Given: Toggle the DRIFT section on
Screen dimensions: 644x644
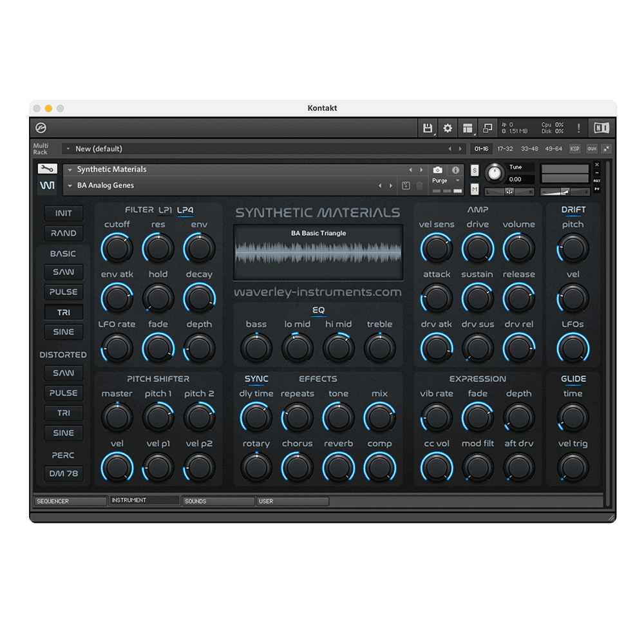Looking at the screenshot, I should point(573,209).
